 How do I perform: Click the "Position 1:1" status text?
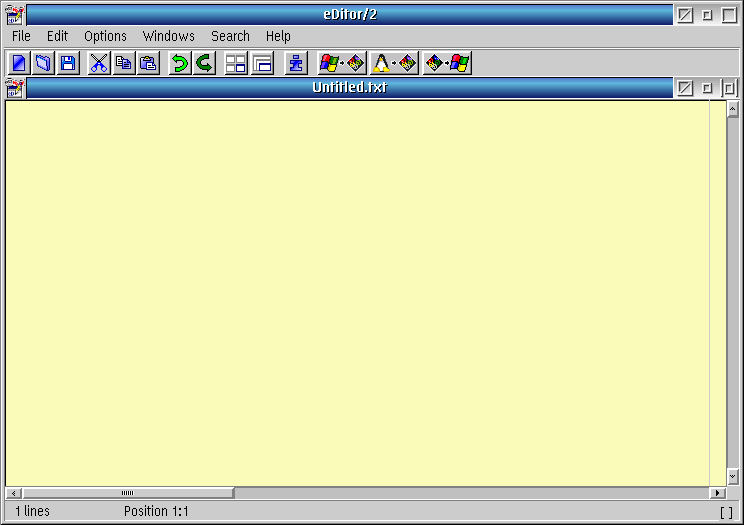[156, 511]
